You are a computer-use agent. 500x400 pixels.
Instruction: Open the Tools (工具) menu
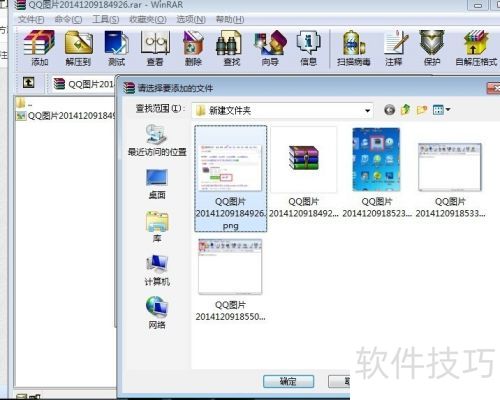(105, 19)
